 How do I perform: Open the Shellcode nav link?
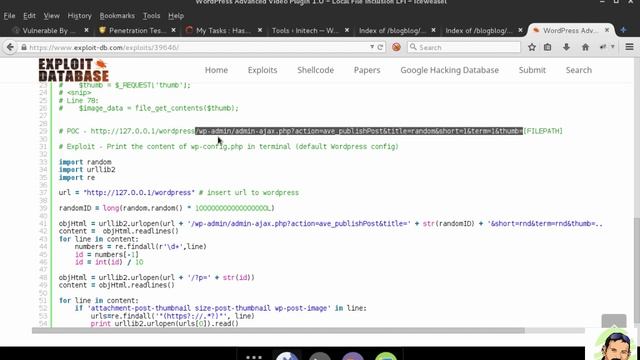tap(316, 70)
